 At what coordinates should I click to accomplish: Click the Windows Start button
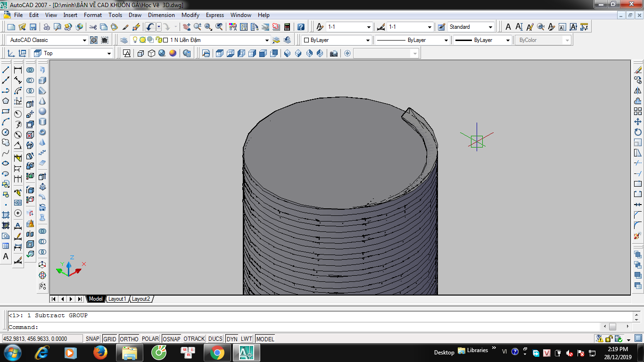point(12,353)
